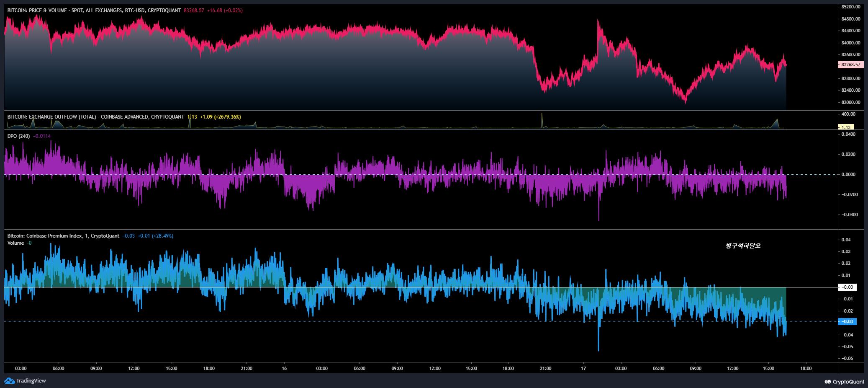This screenshot has height=388, width=868.
Task: Select the Coinbase Premium Index legend title
Action: [x=63, y=236]
